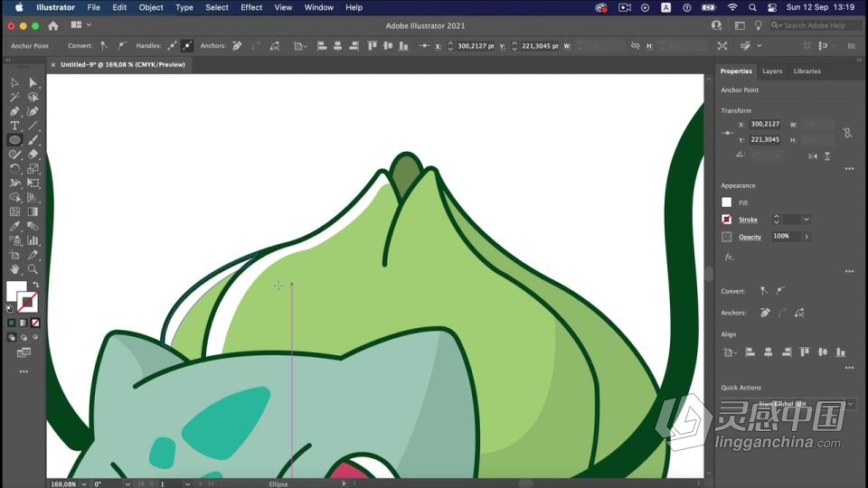Screen dimensions: 868x488
Task: Pick the Lasso tool
Action: click(33, 98)
